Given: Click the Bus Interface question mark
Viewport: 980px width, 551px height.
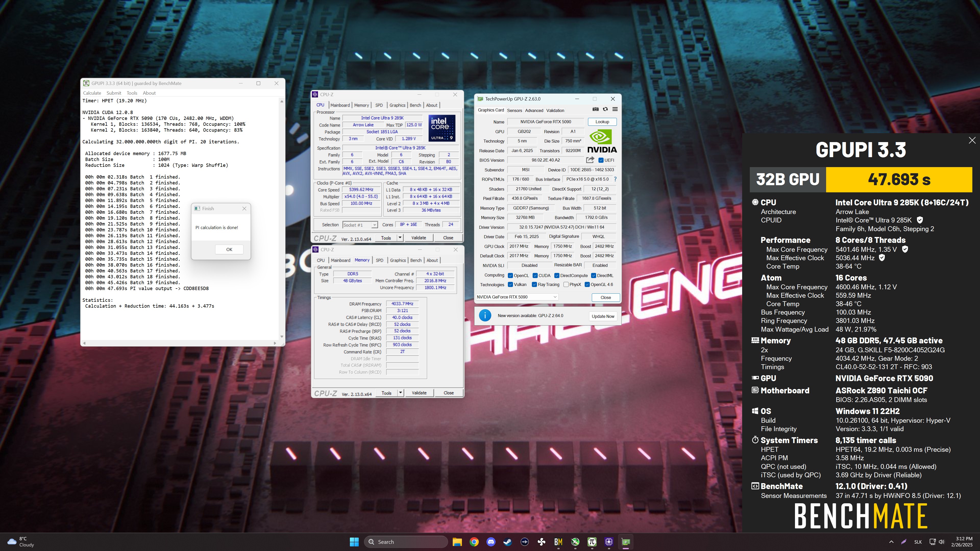Looking at the screenshot, I should (615, 179).
